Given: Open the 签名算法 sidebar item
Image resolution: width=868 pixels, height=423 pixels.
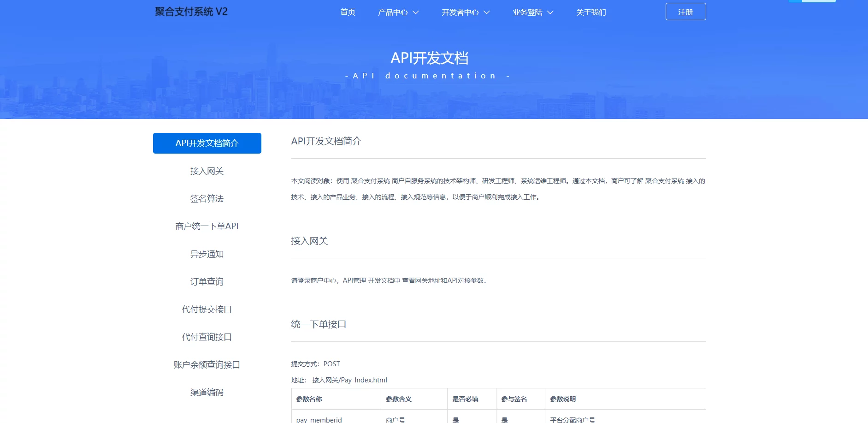Looking at the screenshot, I should [207, 199].
